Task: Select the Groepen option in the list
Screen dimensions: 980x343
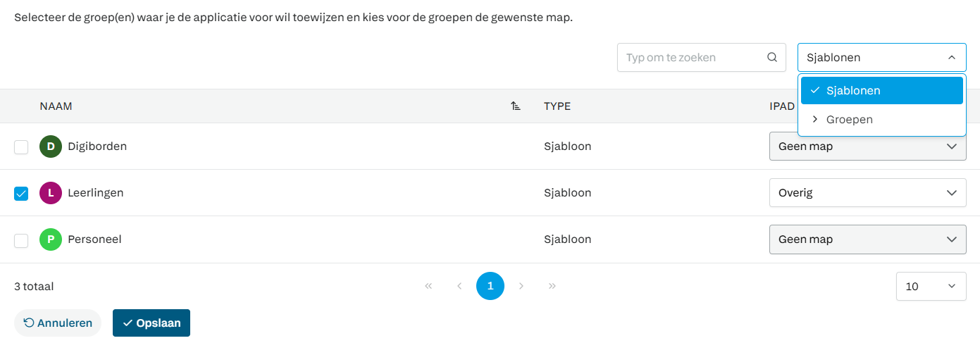Action: pos(881,120)
